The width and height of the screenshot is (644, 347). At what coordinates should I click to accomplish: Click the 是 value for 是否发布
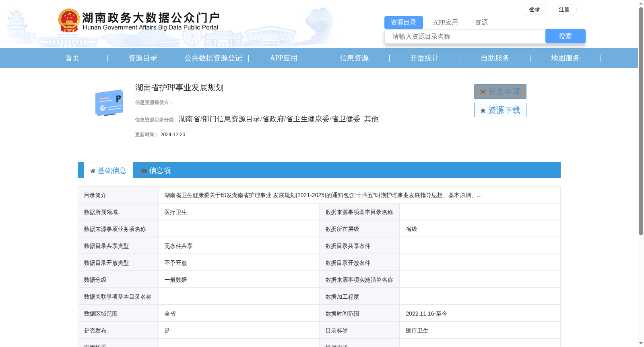click(167, 330)
